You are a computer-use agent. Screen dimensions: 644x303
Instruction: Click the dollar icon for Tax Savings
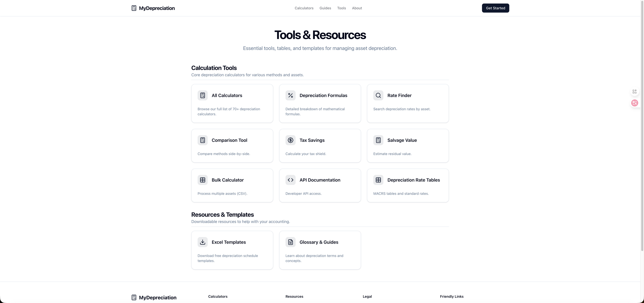pos(290,140)
